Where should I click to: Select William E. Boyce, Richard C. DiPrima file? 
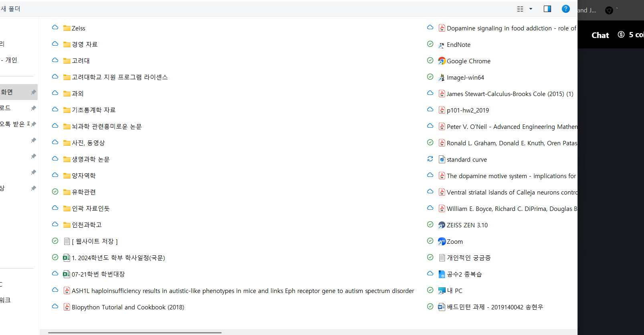[x=512, y=209]
